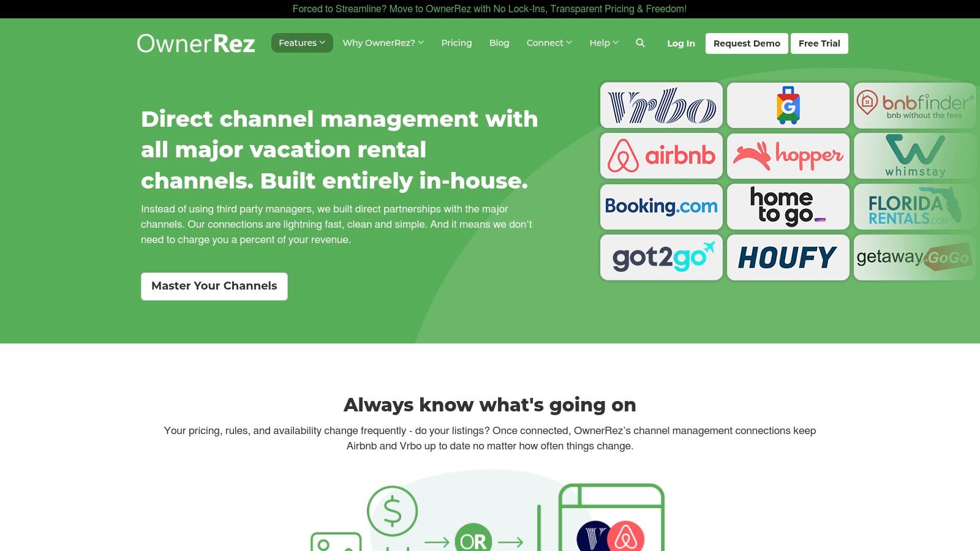Click the Request Demo button
The width and height of the screenshot is (980, 551).
pyautogui.click(x=747, y=43)
